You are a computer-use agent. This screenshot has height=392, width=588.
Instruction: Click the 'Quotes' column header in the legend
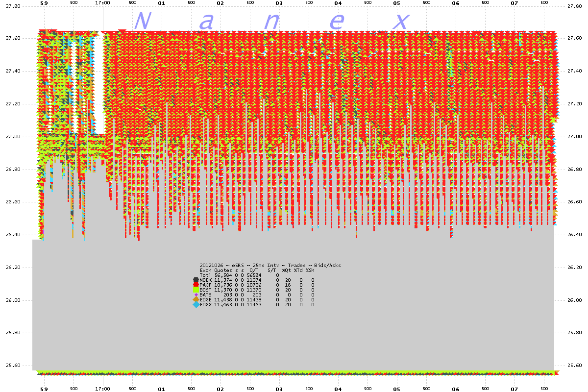coord(223,270)
